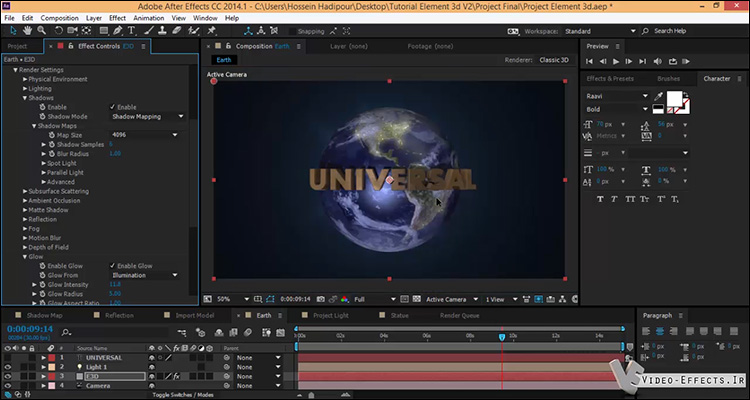Open Map Size 4096 dropdown
The height and width of the screenshot is (400, 750).
tap(144, 135)
